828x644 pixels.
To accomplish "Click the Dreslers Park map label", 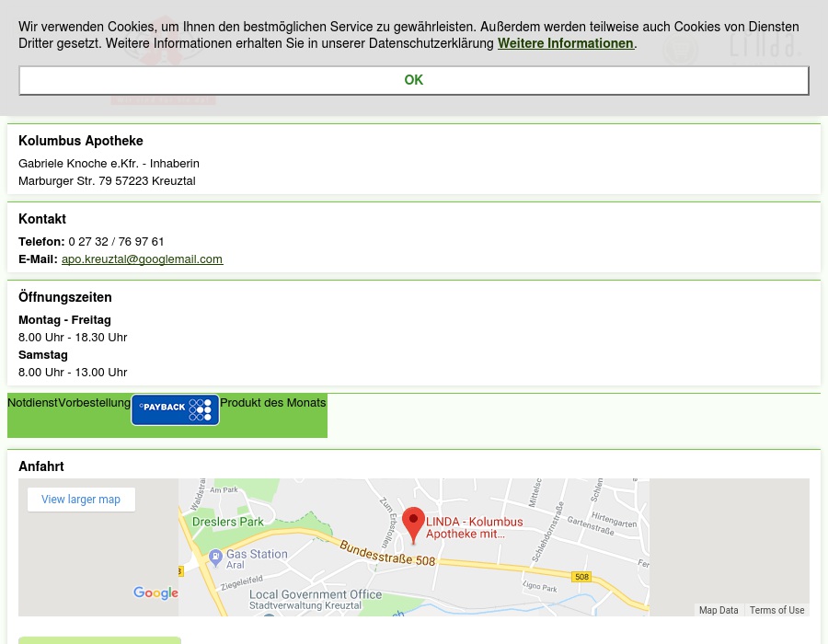I will (227, 522).
